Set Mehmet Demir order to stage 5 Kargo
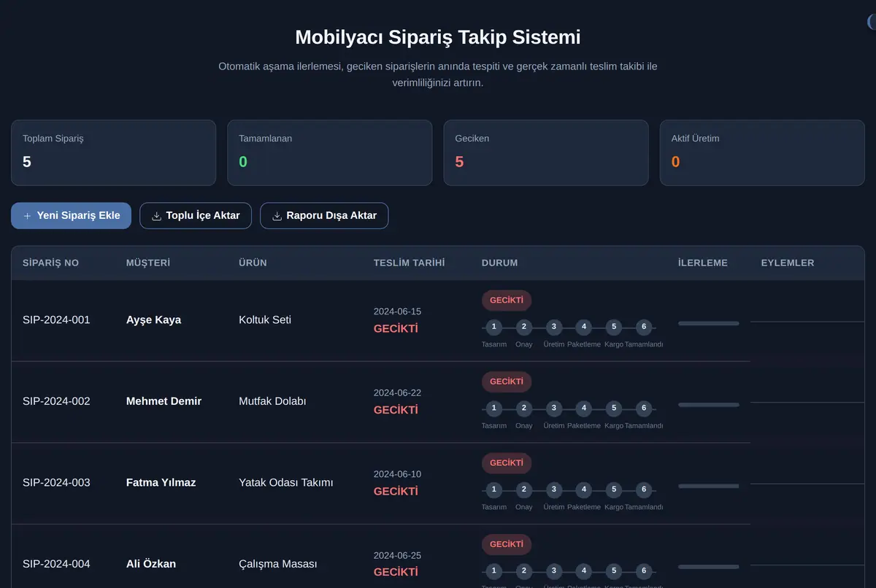Image resolution: width=876 pixels, height=588 pixels. click(x=614, y=409)
